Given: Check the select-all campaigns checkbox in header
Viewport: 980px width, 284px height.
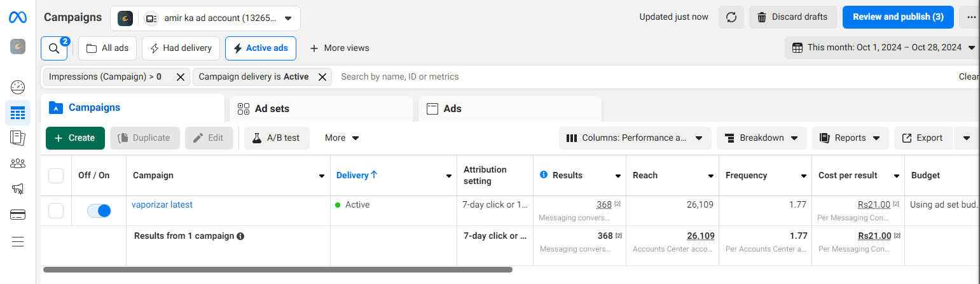Looking at the screenshot, I should pos(56,176).
